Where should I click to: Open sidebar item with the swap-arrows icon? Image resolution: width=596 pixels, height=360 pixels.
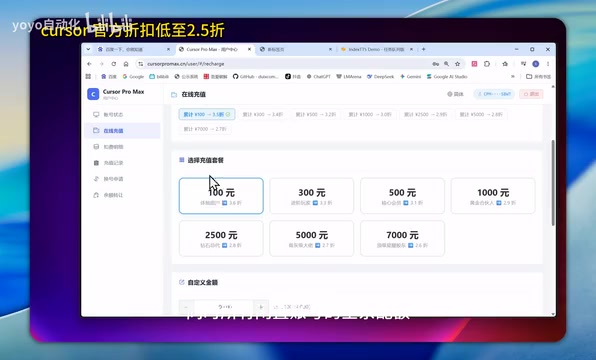[123, 179]
